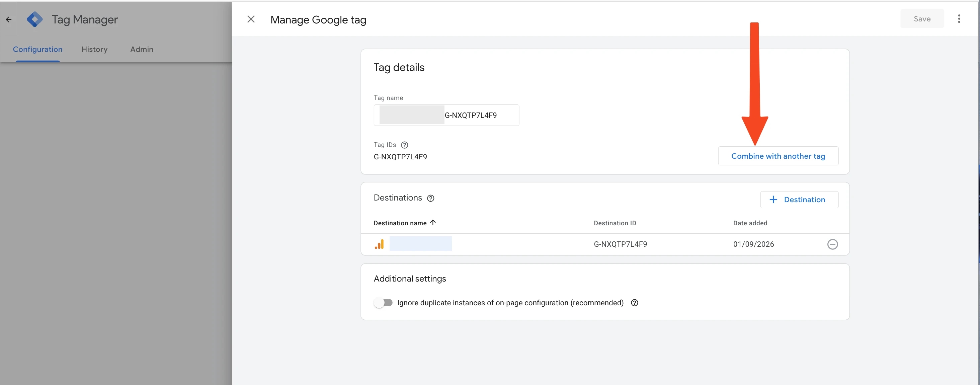Image resolution: width=980 pixels, height=385 pixels.
Task: Switch to Configuration tab
Action: click(38, 50)
